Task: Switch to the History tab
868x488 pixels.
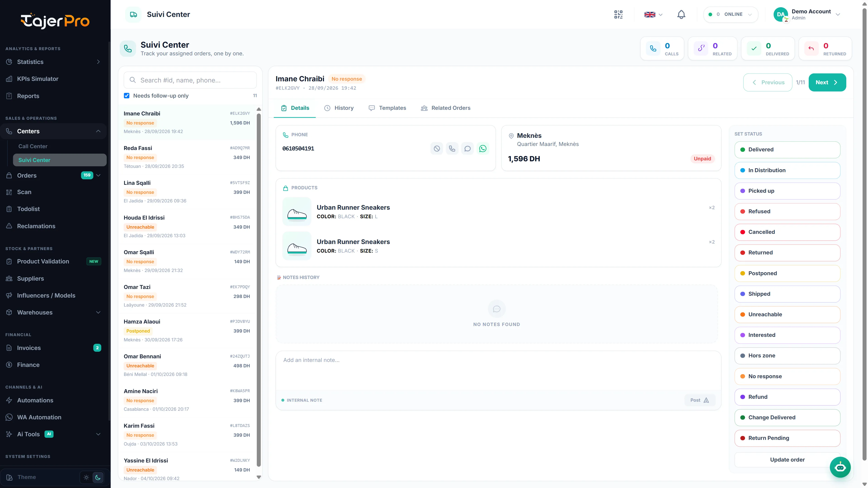Action: point(339,108)
